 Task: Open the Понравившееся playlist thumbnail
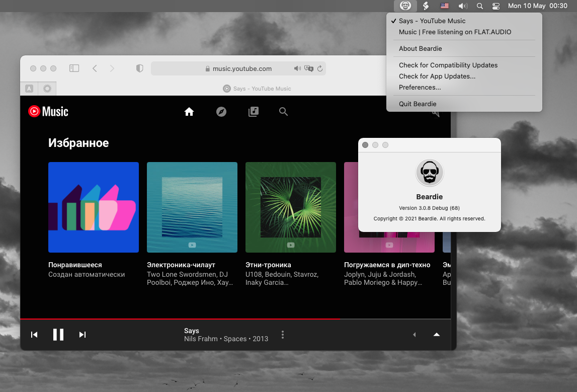pyautogui.click(x=94, y=207)
